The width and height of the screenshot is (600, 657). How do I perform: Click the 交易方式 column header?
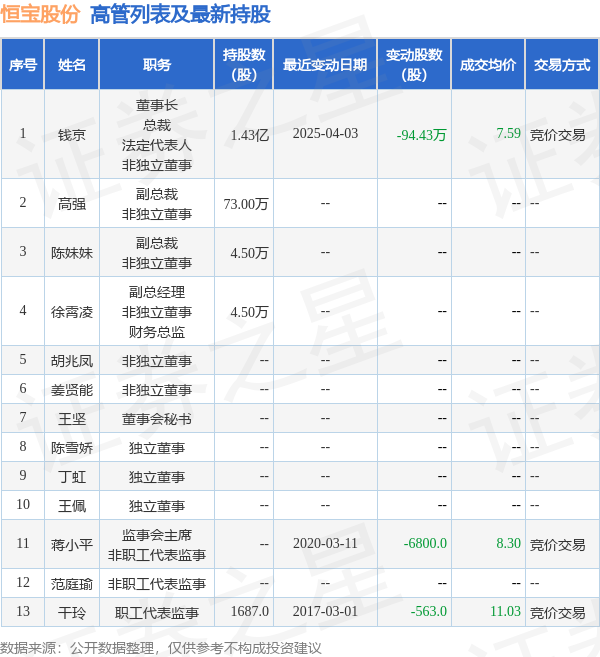coord(562,65)
